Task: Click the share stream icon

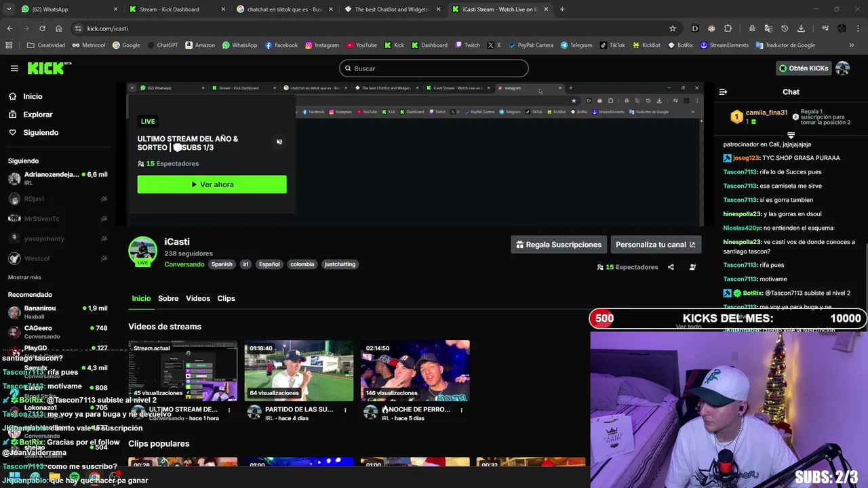Action: click(671, 267)
